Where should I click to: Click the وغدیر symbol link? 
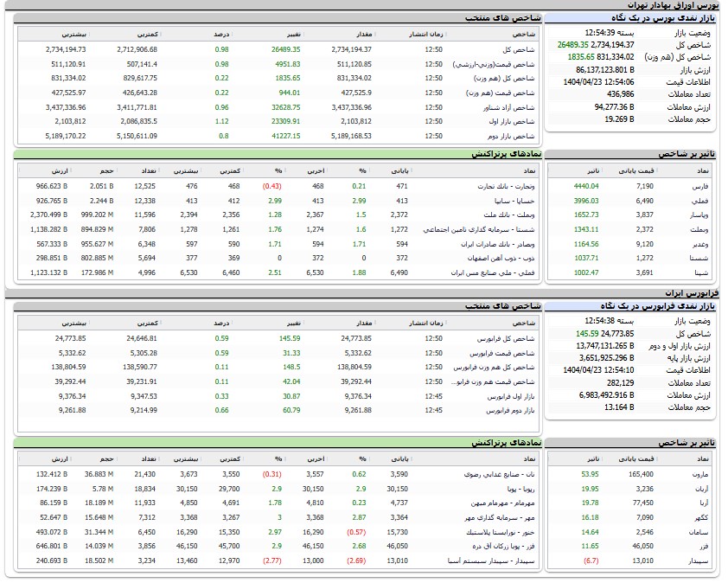tap(700, 244)
